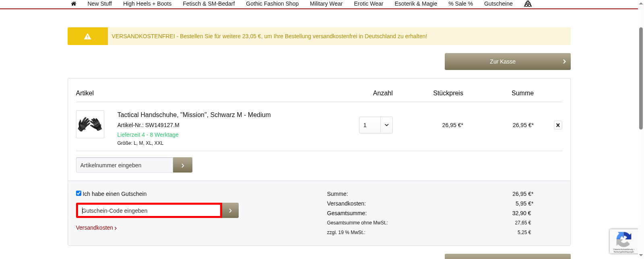Remove the Tactical Handschuhe item with X
The width and height of the screenshot is (644, 259).
[558, 125]
